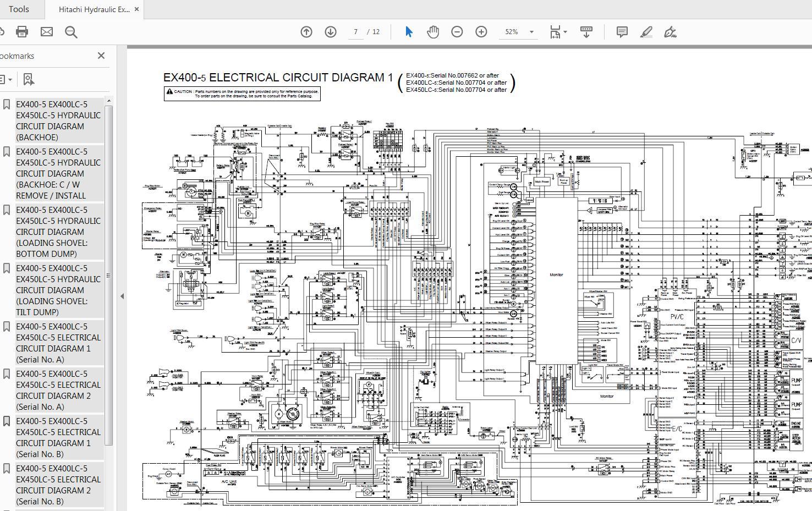Zoom out with the minus button
812x511 pixels.
click(x=457, y=32)
